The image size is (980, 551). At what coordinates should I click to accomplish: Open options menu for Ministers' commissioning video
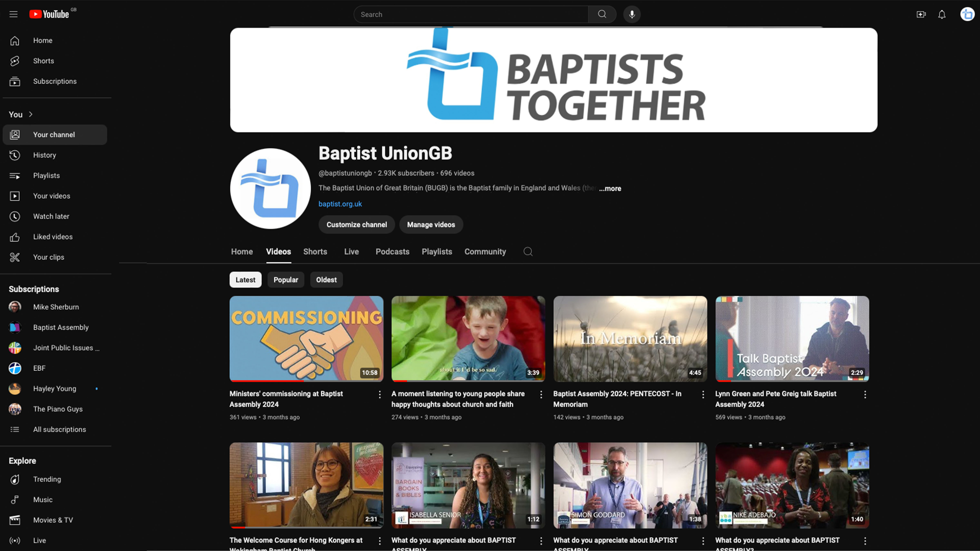pyautogui.click(x=379, y=394)
